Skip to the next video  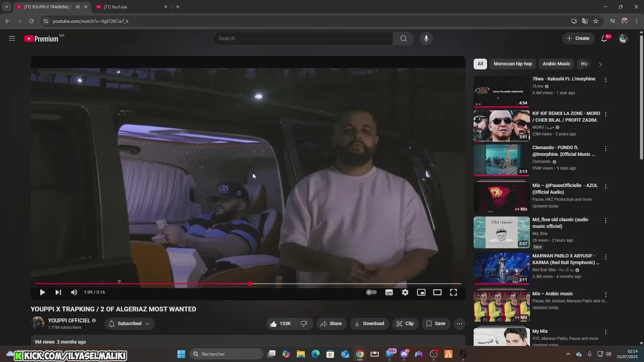(x=58, y=292)
